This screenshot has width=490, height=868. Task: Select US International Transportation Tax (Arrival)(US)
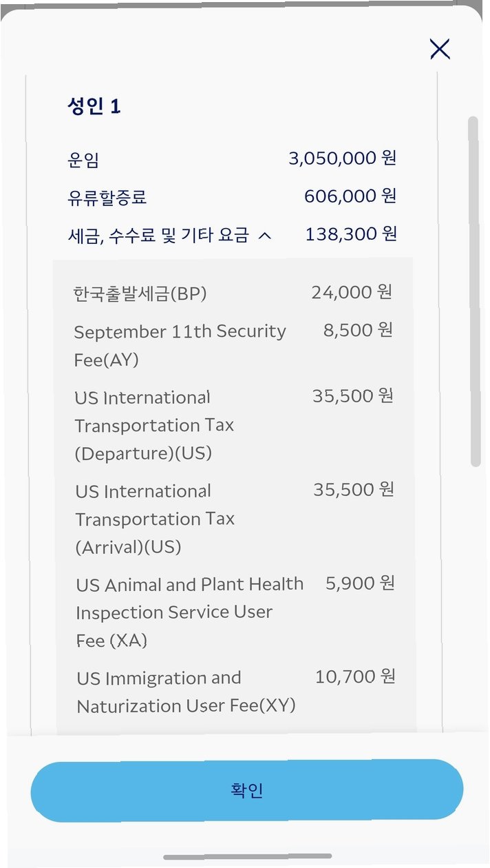pos(155,519)
